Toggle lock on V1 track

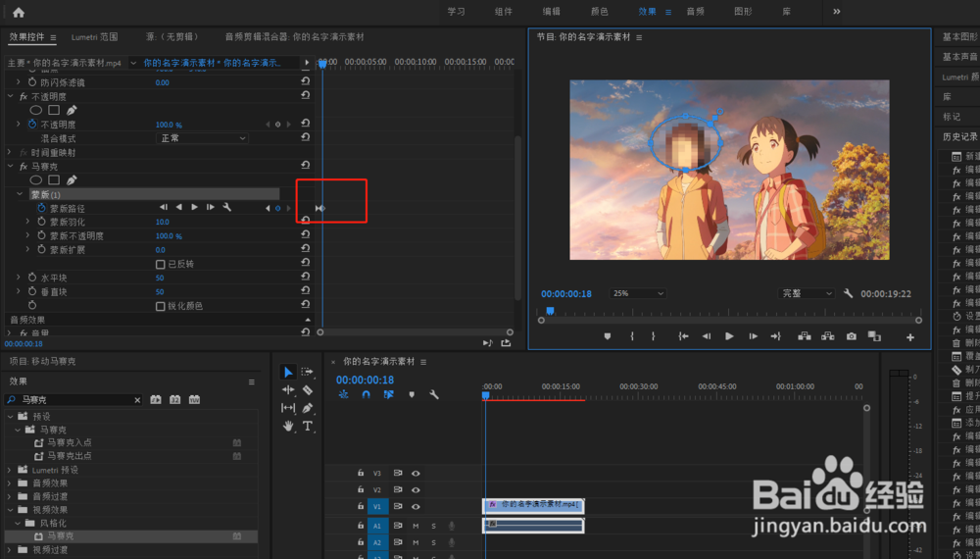[361, 506]
